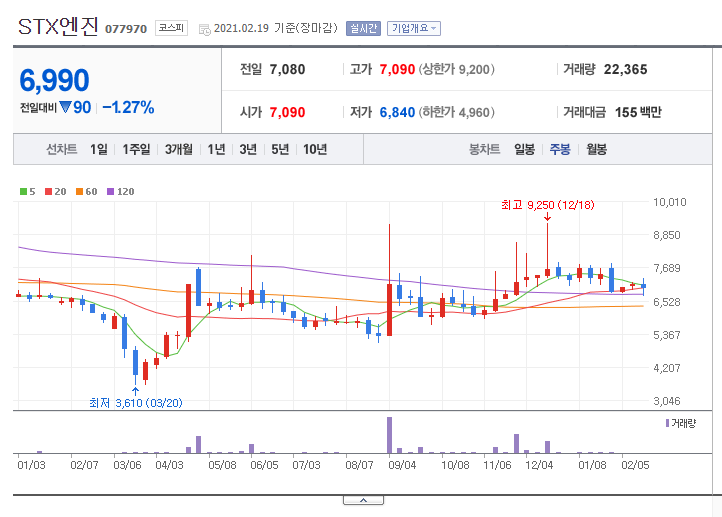Select the 3개월 line chart tab
Image resolution: width=722 pixels, height=517 pixels.
pos(179,149)
